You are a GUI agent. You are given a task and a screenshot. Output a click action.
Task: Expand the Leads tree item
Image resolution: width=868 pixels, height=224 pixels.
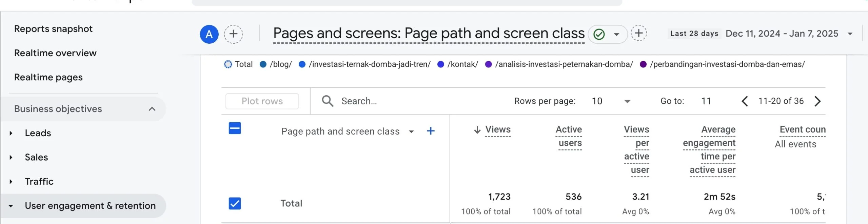tap(11, 133)
